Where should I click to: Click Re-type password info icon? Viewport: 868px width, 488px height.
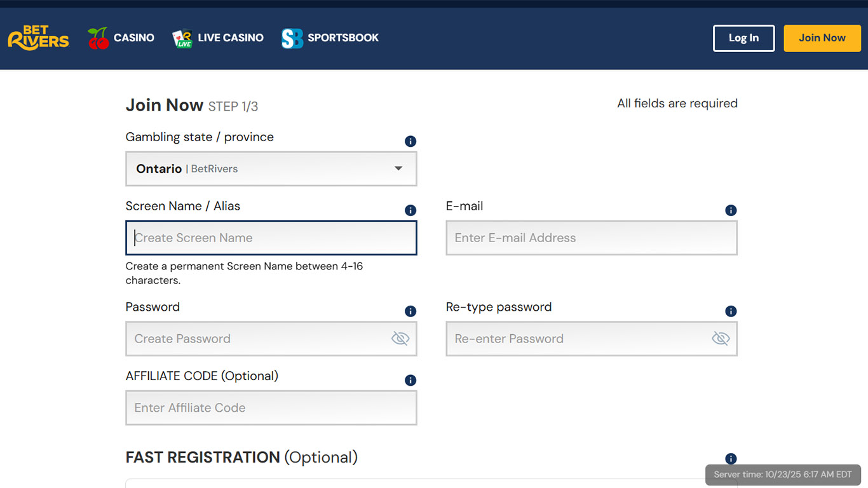tap(731, 311)
